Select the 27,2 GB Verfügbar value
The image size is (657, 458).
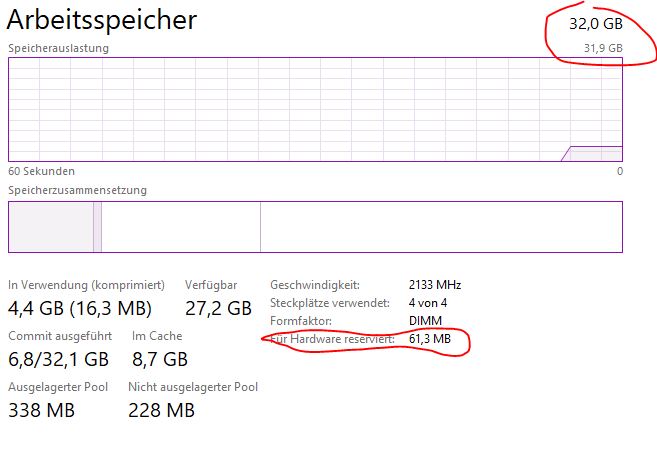coord(218,308)
